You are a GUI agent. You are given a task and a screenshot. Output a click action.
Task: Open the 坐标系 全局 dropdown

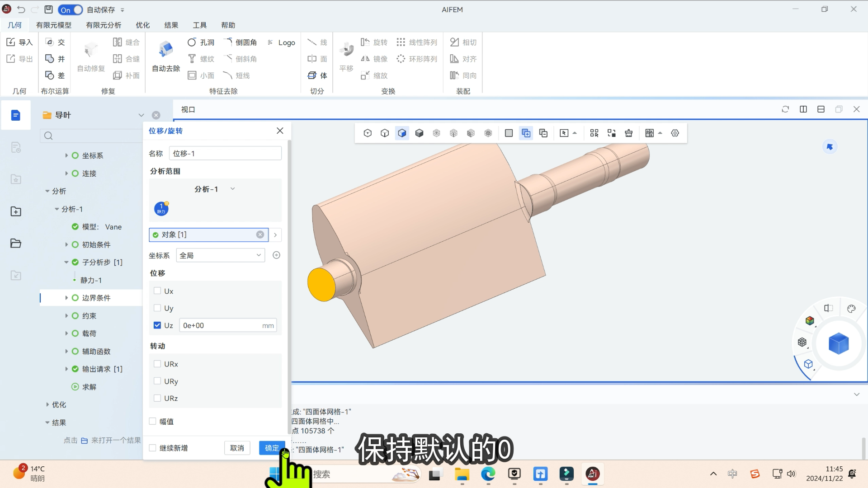[x=220, y=255]
